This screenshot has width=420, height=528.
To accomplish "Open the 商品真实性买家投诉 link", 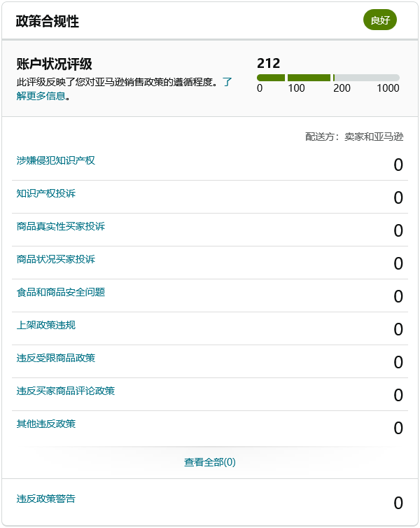I will pyautogui.click(x=61, y=226).
